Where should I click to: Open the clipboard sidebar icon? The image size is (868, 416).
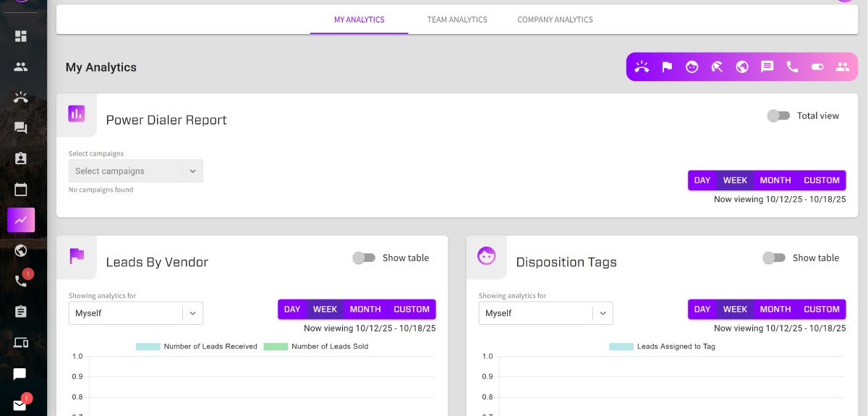[21, 312]
